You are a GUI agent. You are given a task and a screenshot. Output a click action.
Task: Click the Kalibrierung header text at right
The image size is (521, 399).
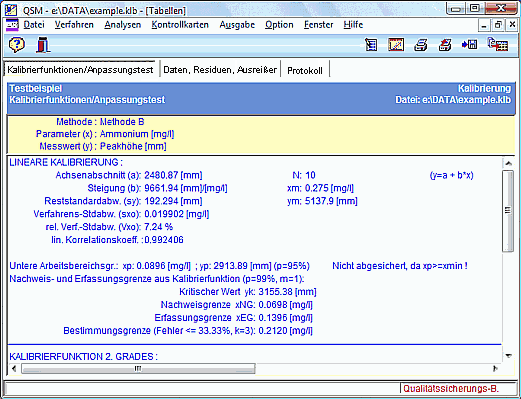(484, 88)
